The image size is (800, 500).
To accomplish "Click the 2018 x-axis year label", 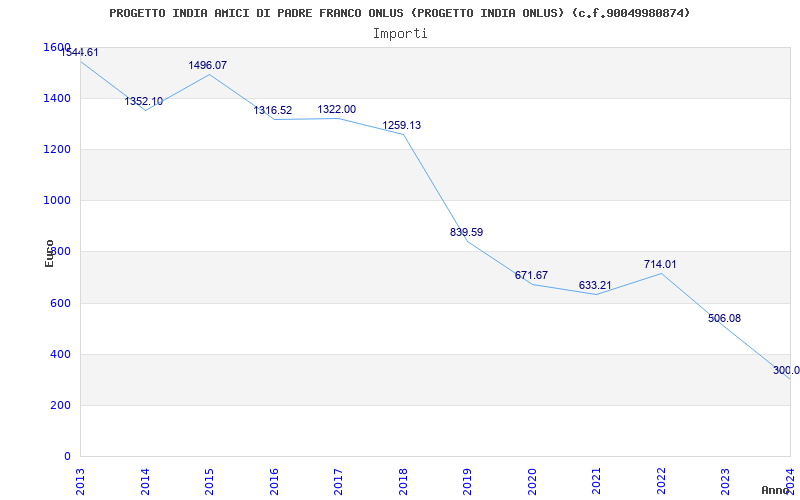I will point(403,481).
